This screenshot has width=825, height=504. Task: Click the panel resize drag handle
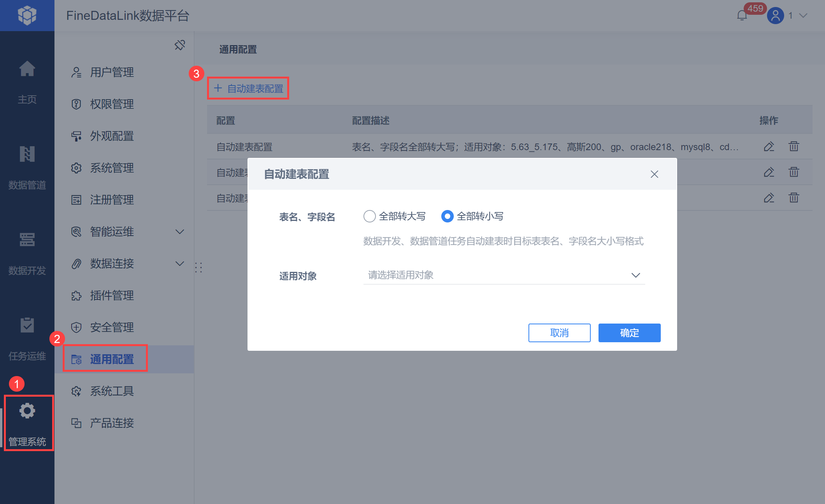coord(198,267)
